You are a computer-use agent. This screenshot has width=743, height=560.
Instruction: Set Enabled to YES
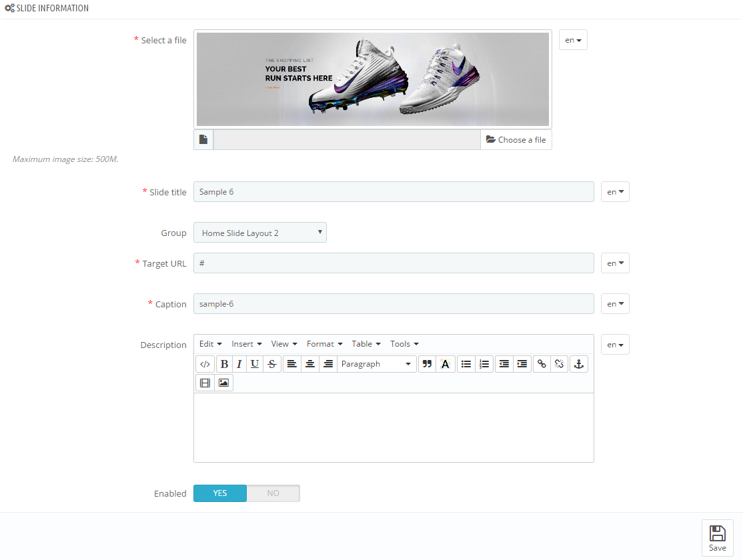(220, 493)
